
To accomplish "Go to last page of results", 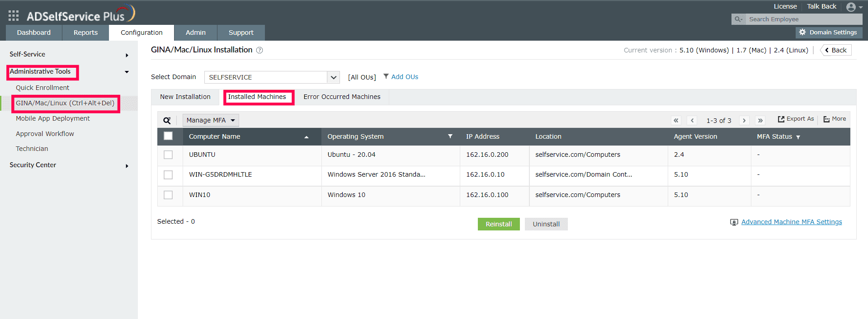I will click(x=760, y=120).
